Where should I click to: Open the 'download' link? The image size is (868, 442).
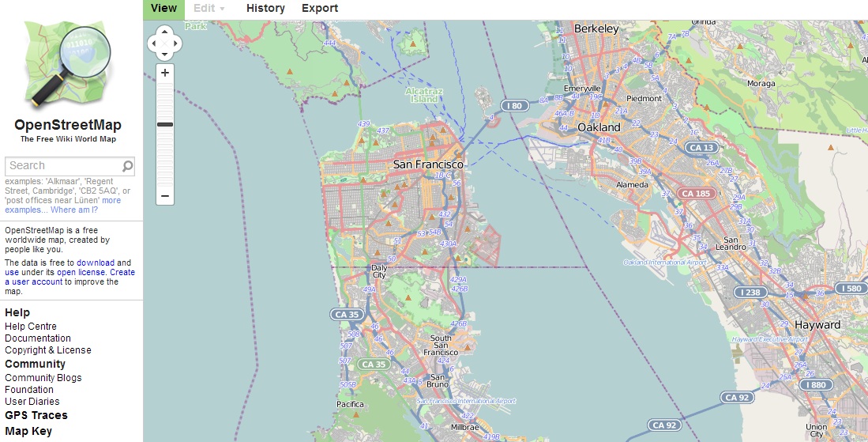96,263
